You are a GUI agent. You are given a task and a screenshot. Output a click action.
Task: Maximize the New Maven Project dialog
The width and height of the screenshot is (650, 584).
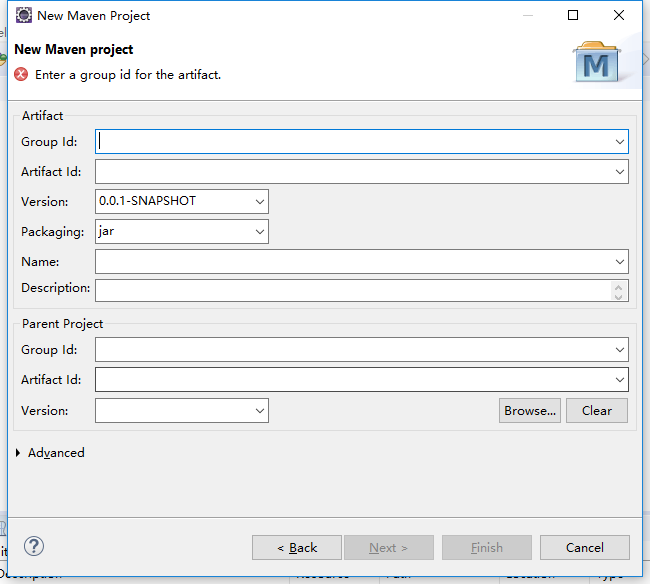point(573,15)
